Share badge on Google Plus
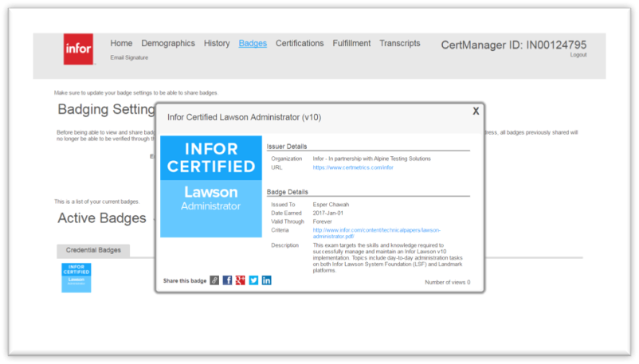This screenshot has width=639, height=364. tap(241, 280)
